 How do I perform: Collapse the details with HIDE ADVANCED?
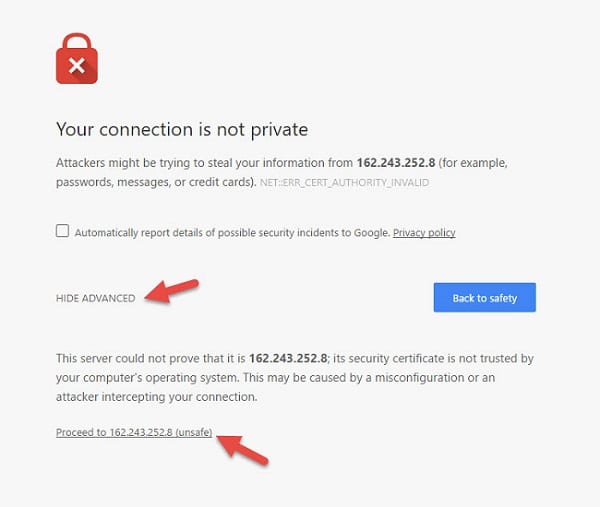(96, 298)
